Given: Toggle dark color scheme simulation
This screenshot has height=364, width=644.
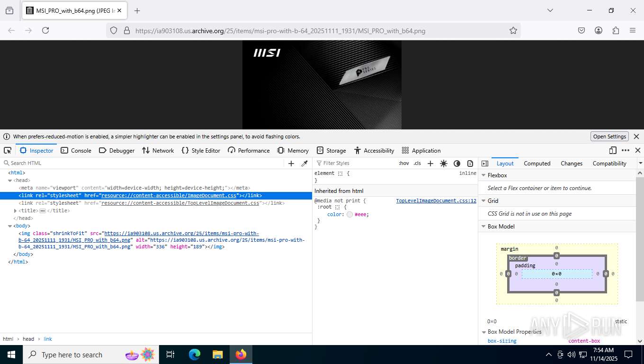Looking at the screenshot, I should [456, 163].
